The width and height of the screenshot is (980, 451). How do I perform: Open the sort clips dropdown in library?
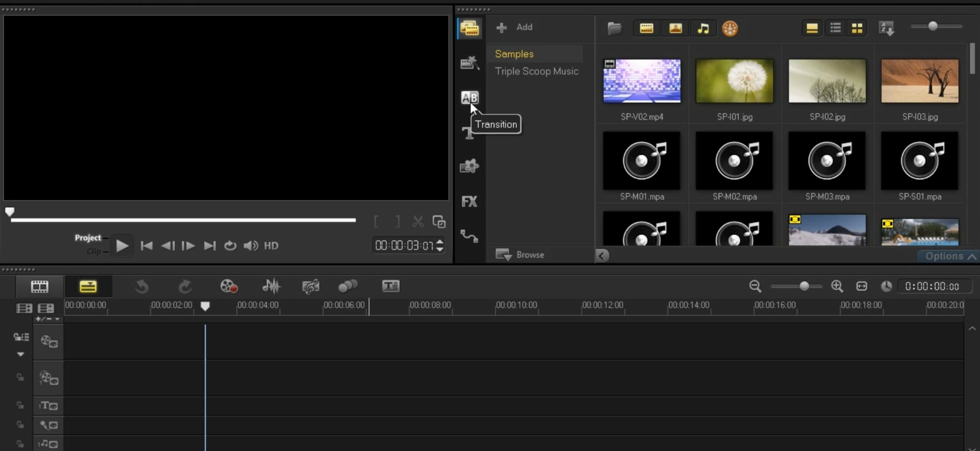pyautogui.click(x=886, y=28)
